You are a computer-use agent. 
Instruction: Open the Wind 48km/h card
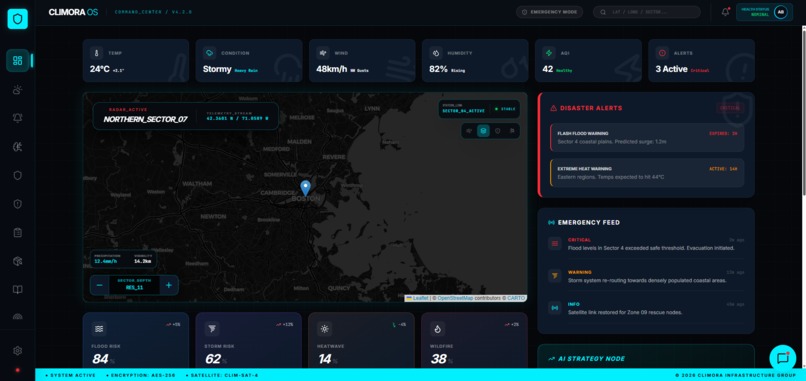point(362,61)
